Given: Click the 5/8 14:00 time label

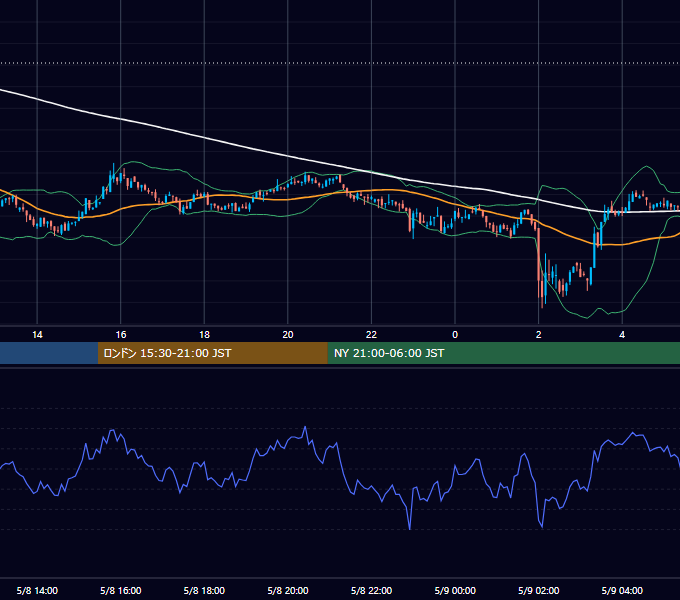Looking at the screenshot, I should coord(37,590).
